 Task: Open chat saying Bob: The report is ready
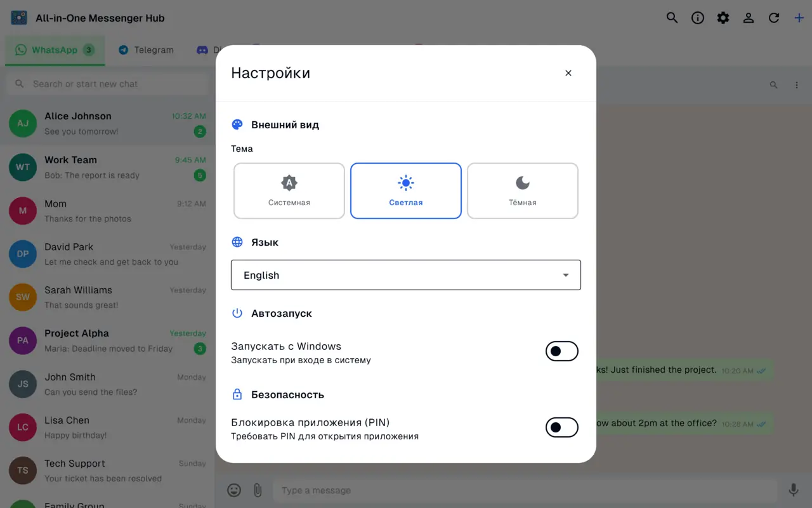[108, 168]
